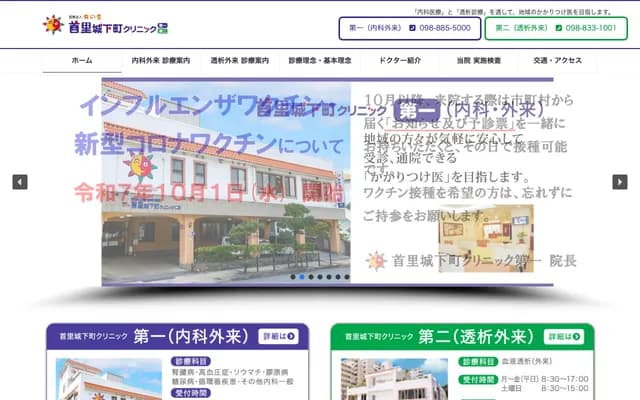Open 交通・アクセス menu item

[558, 60]
